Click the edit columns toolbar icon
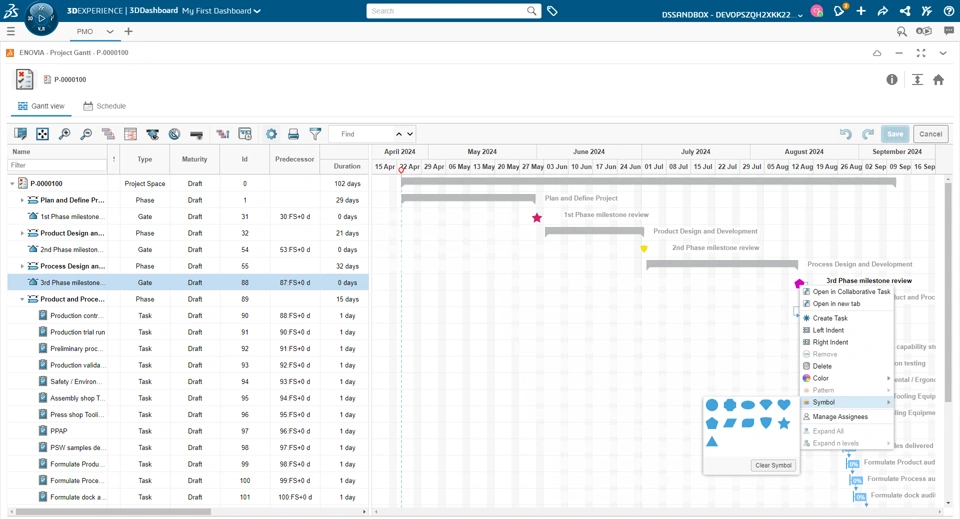Image resolution: width=960 pixels, height=519 pixels. pyautogui.click(x=20, y=134)
